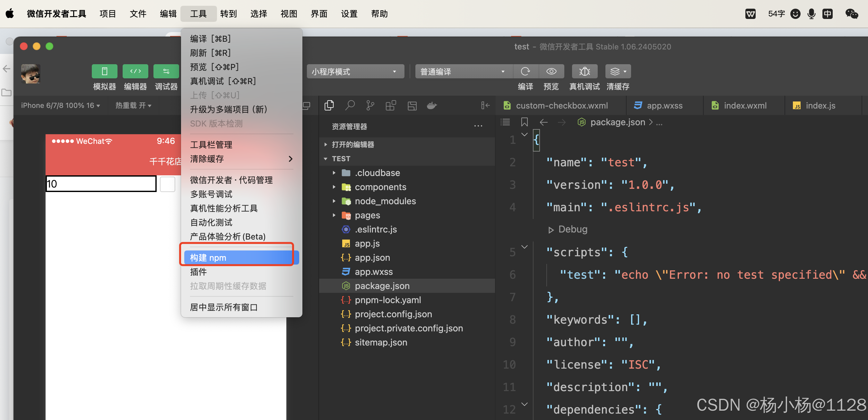Viewport: 868px width, 420px height.
Task: Navigate forward with right arrow in editor
Action: click(562, 122)
